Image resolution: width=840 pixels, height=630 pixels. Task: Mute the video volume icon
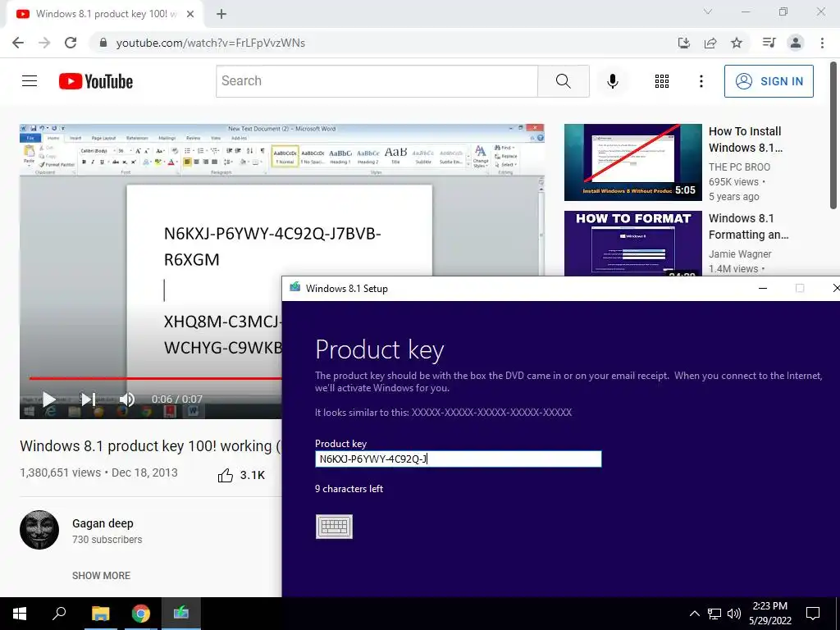click(127, 399)
